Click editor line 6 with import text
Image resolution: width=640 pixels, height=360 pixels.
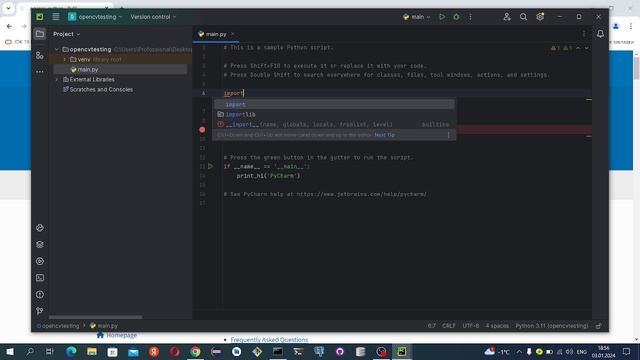233,93
